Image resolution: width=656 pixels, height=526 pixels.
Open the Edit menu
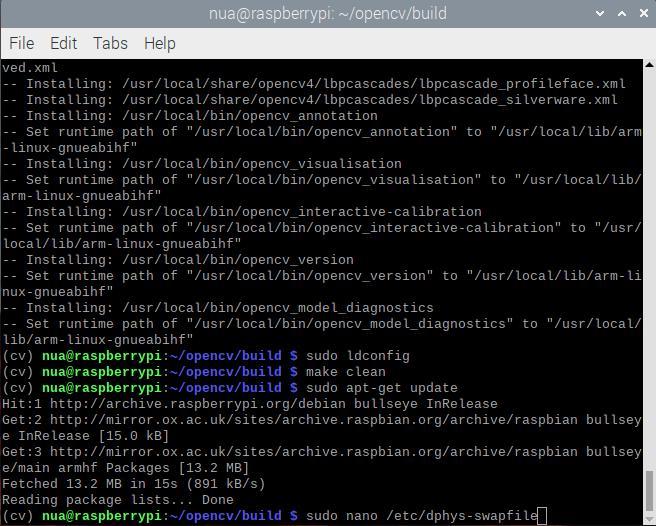(63, 44)
